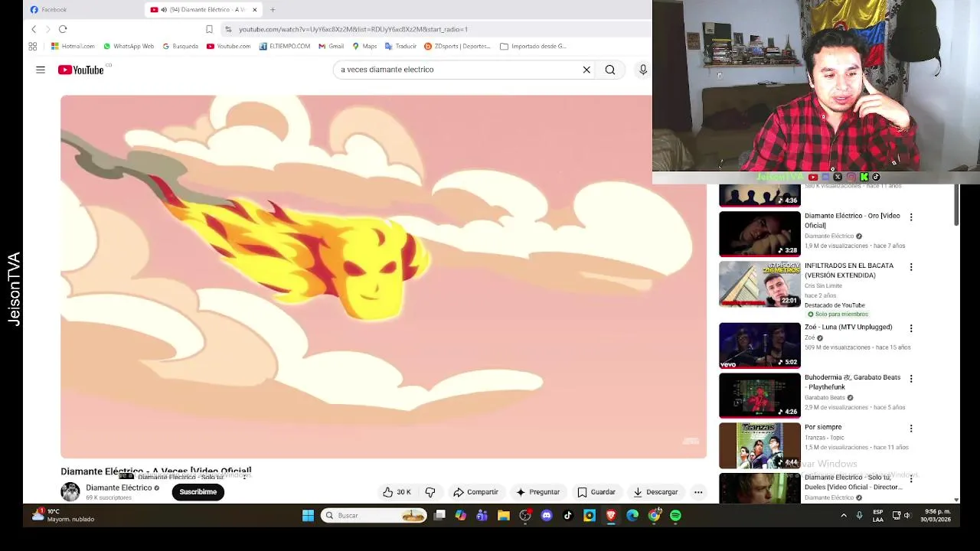Click Preguntar button

pos(538,492)
